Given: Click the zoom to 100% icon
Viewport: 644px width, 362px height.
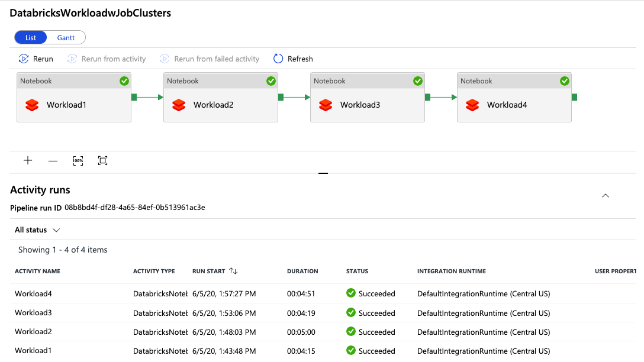Looking at the screenshot, I should click(78, 161).
